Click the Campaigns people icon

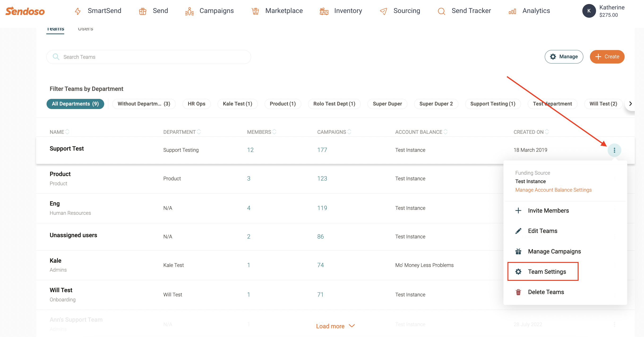click(x=189, y=11)
